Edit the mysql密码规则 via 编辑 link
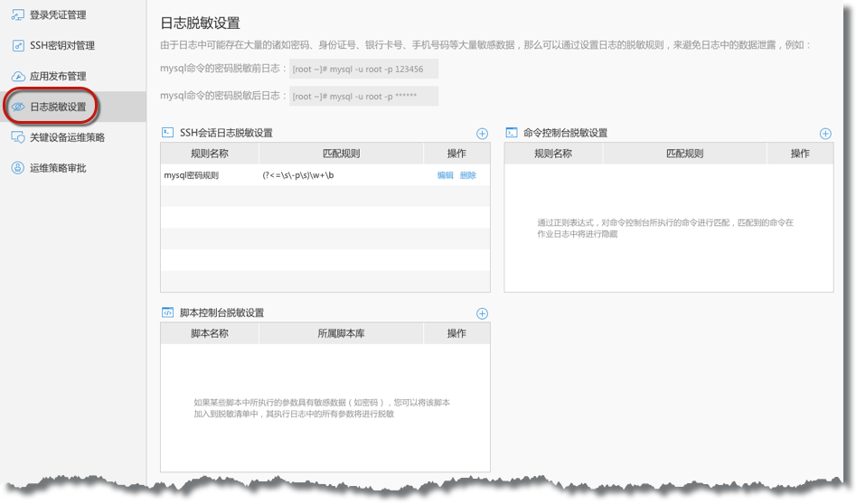The width and height of the screenshot is (856, 504). pyautogui.click(x=446, y=175)
